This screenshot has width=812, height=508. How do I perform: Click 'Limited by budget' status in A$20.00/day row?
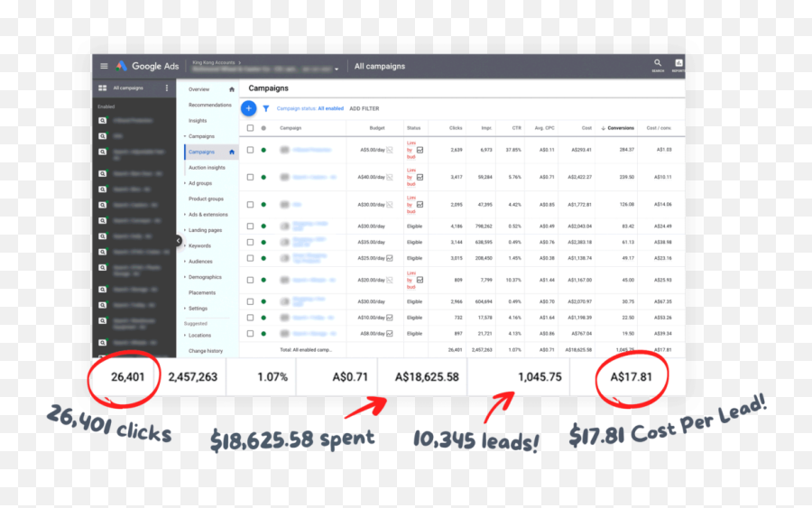click(411, 280)
